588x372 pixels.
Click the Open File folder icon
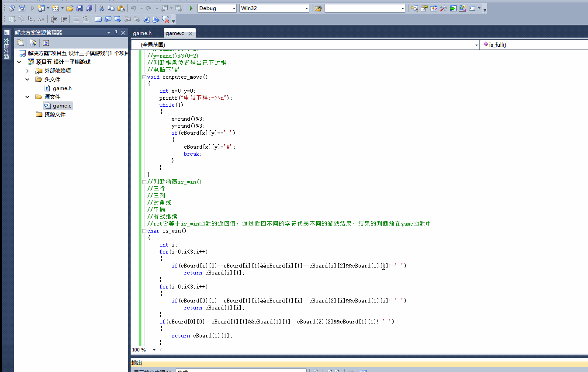pyautogui.click(x=70, y=8)
